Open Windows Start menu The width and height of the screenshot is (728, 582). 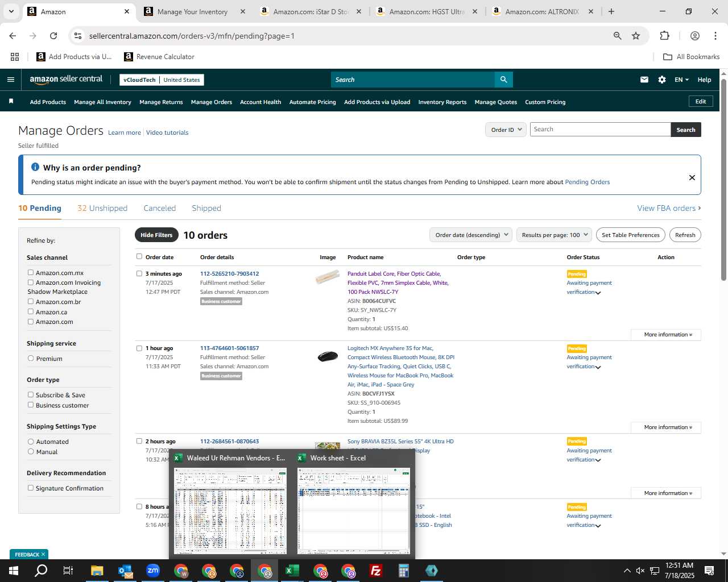pyautogui.click(x=14, y=571)
